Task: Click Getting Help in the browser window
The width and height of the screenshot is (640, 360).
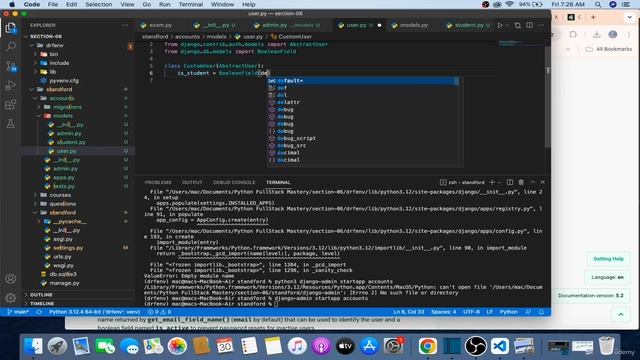Action: (x=608, y=259)
